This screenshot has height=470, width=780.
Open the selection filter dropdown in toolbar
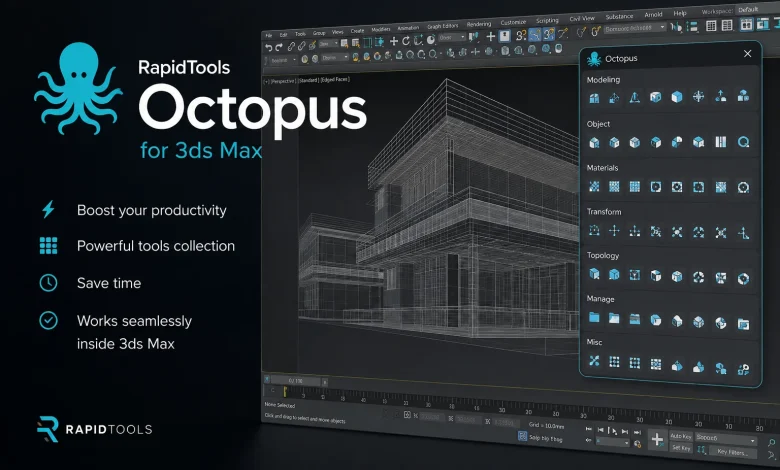[328, 44]
